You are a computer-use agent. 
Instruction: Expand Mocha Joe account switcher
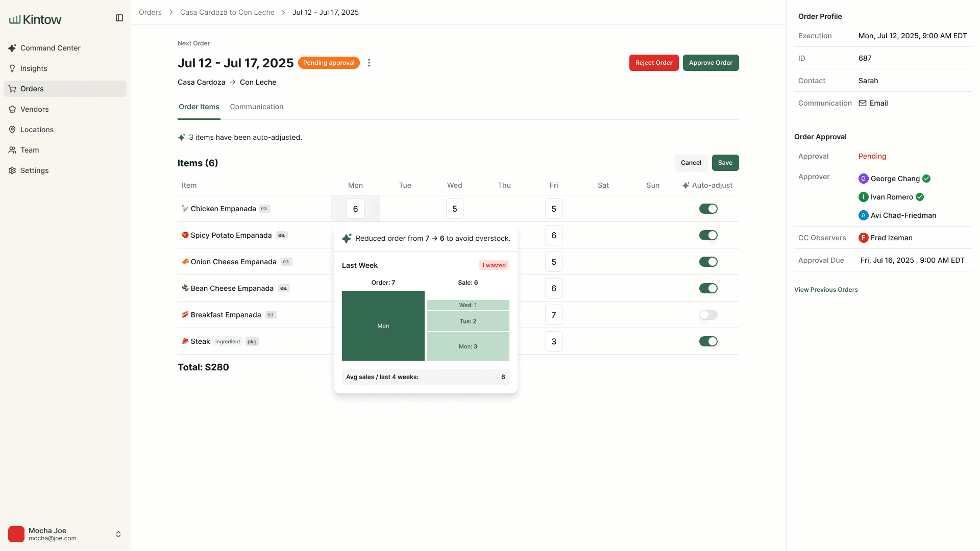tap(118, 534)
